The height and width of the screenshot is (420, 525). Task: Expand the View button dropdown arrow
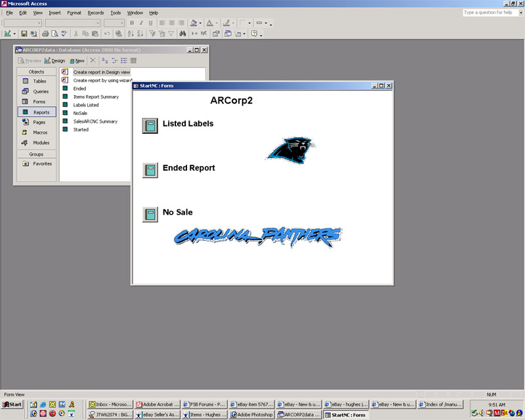(14, 34)
